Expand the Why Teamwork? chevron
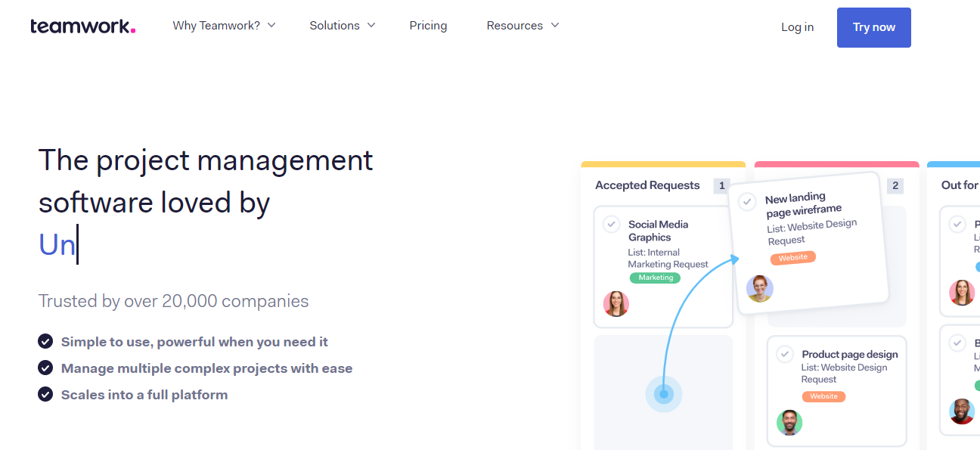The height and width of the screenshot is (450, 980). 271,25
